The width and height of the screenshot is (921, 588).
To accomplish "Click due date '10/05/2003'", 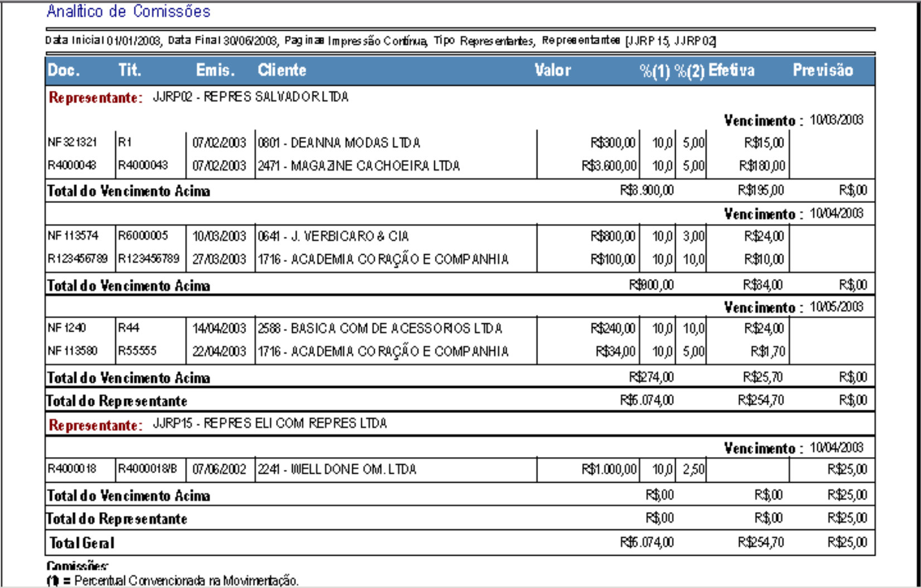I will point(836,307).
